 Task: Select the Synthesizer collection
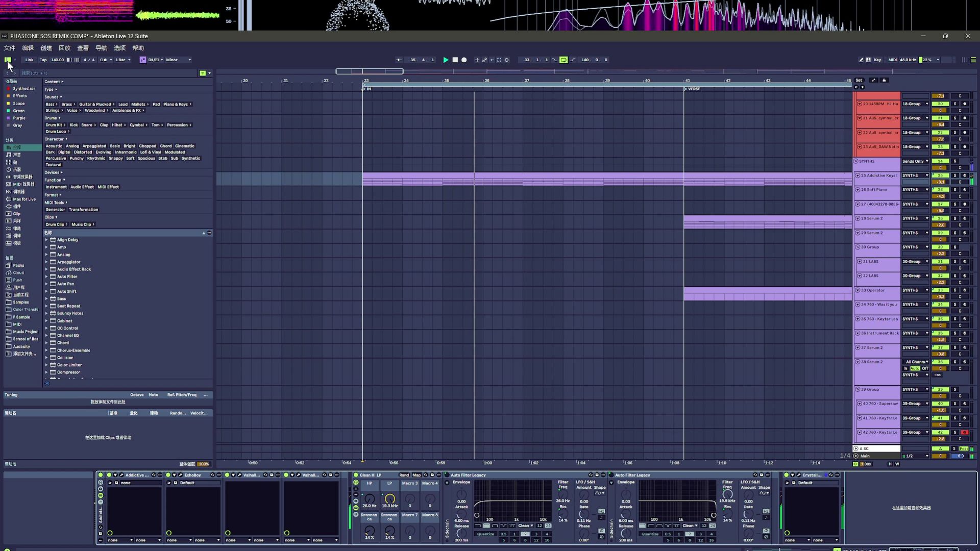[x=24, y=89]
